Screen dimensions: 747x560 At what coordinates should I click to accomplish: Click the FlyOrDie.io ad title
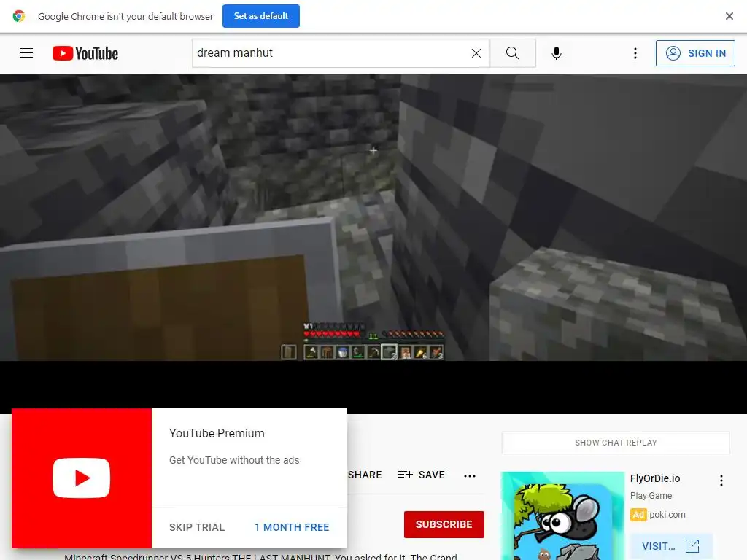click(x=655, y=478)
